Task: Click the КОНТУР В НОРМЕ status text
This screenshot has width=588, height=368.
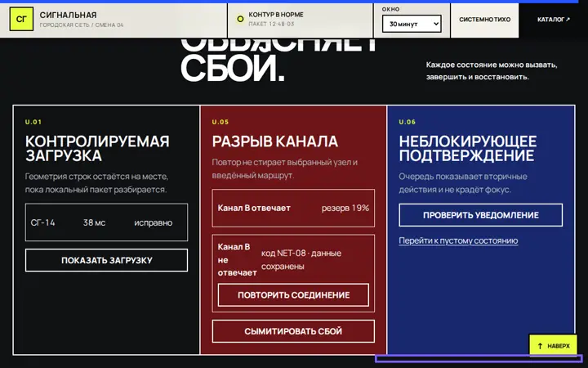Action: click(x=276, y=15)
